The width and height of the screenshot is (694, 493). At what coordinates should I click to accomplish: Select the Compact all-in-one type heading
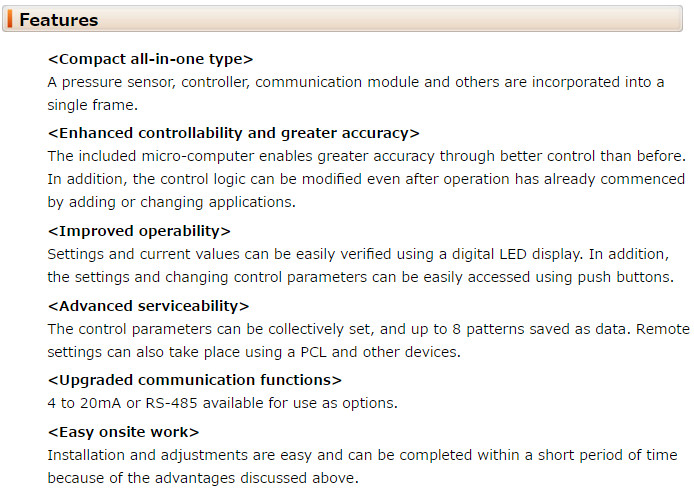click(150, 58)
